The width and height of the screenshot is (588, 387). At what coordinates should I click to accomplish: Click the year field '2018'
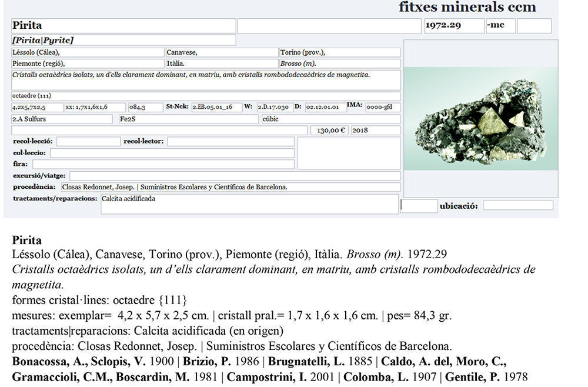pos(375,131)
